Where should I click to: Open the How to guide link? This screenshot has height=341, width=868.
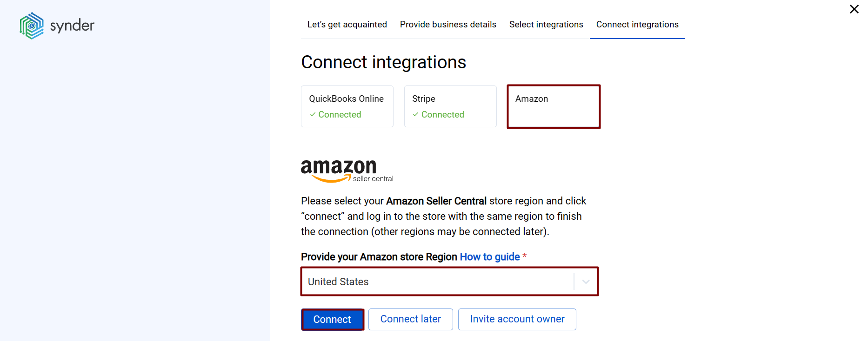click(x=489, y=256)
